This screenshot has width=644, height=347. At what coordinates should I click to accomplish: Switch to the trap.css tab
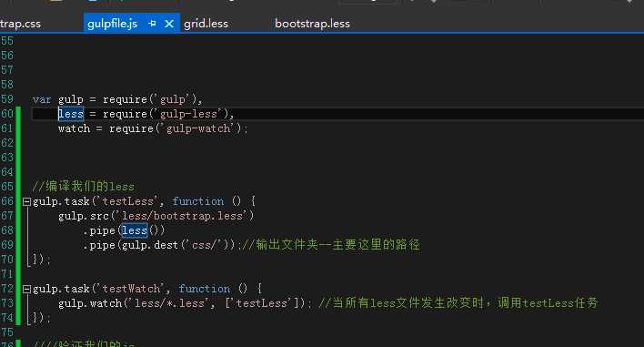click(x=21, y=24)
